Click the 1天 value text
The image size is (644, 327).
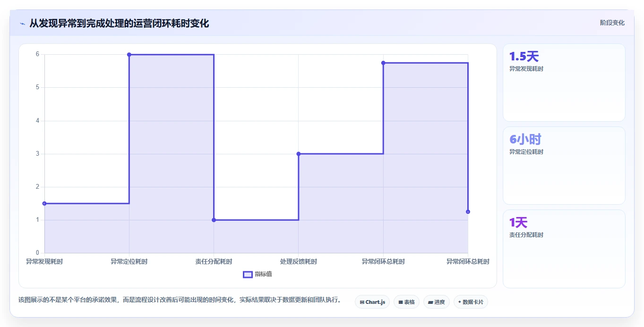518,223
